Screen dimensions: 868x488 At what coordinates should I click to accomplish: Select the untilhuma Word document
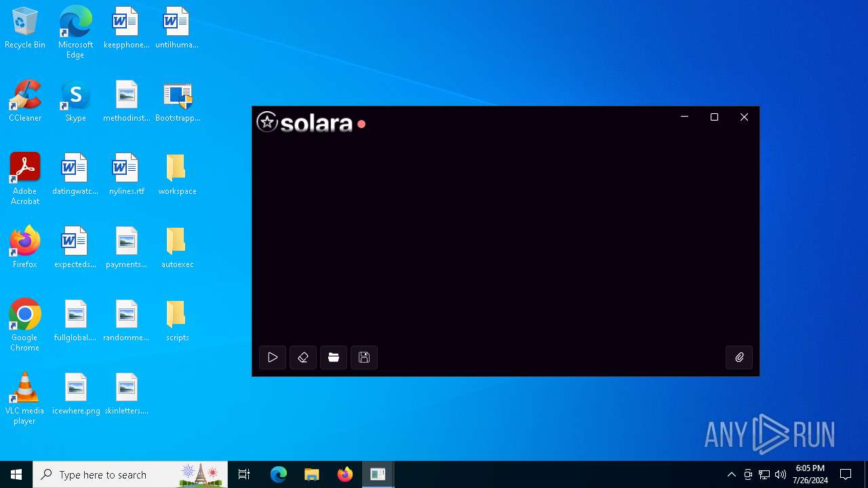177,28
